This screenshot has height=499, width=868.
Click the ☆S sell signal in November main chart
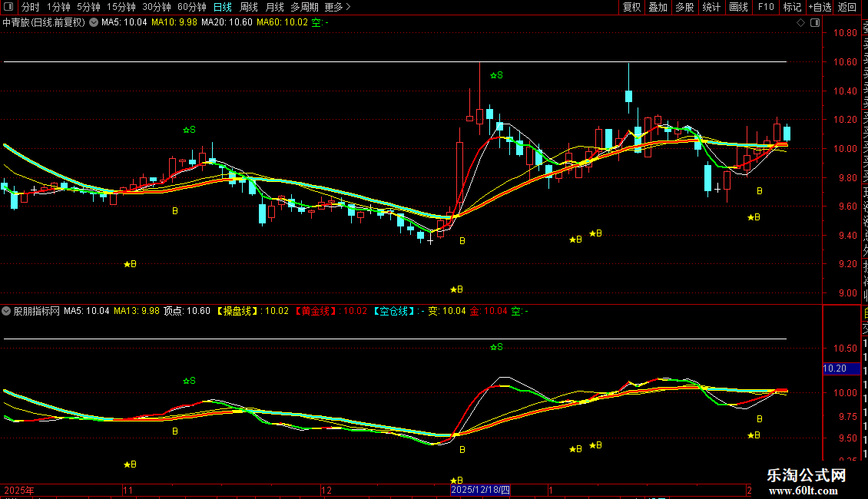tap(189, 130)
